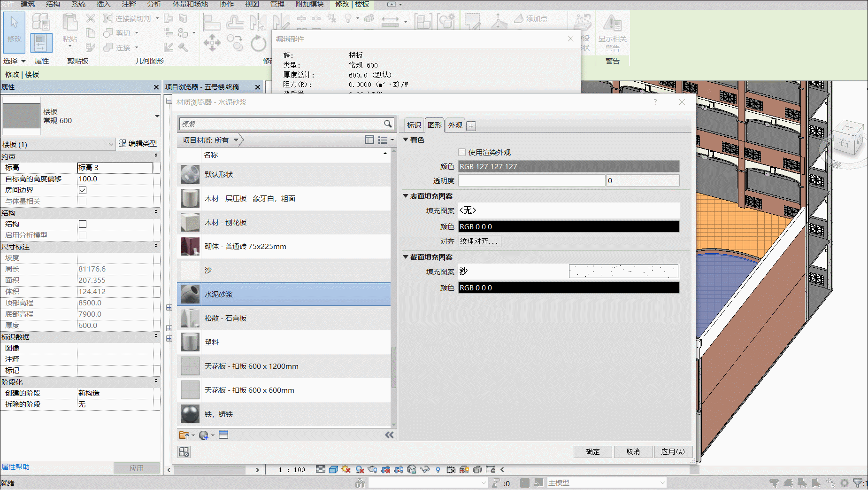Click the selection filter funnel in the status bar
The width and height of the screenshot is (868, 490).
(858, 483)
